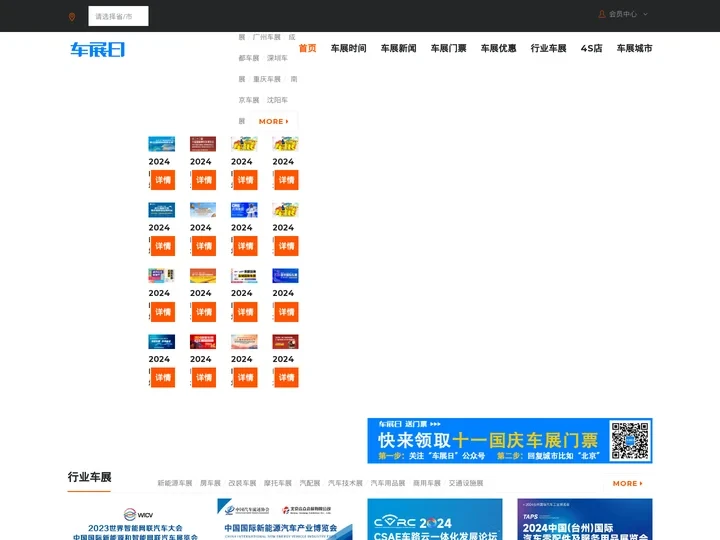
Task: Open the 行业车展 nav menu item
Action: coord(549,48)
